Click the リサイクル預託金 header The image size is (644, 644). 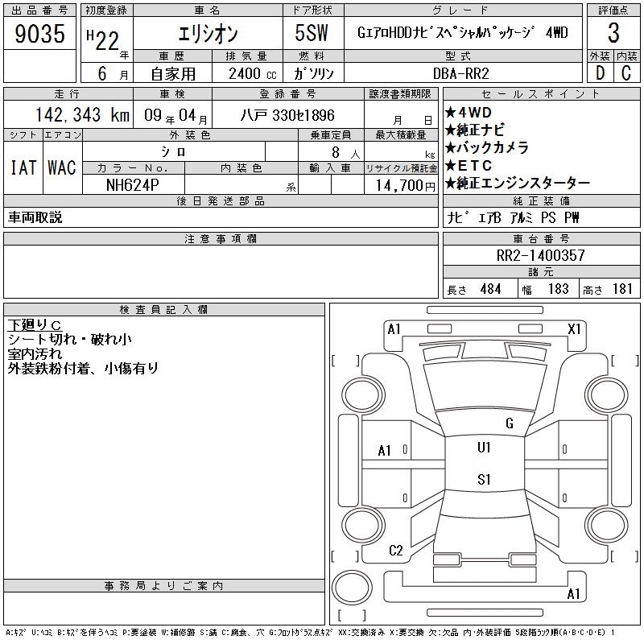(401, 168)
